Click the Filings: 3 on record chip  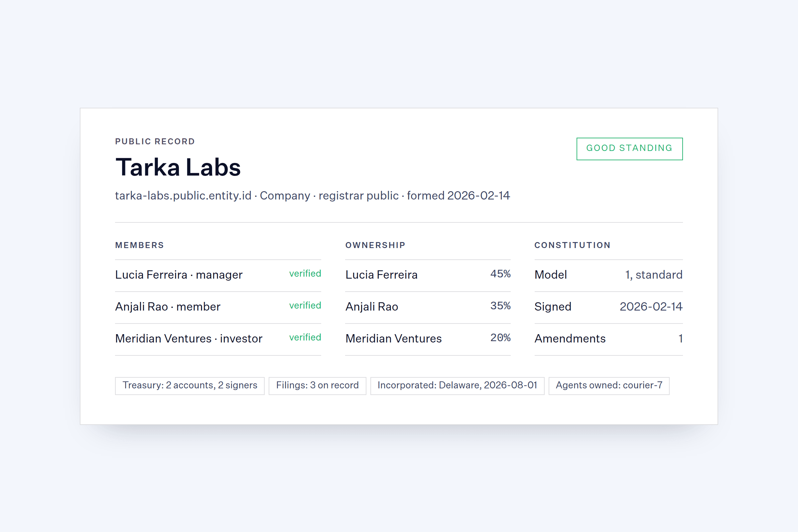pyautogui.click(x=317, y=386)
